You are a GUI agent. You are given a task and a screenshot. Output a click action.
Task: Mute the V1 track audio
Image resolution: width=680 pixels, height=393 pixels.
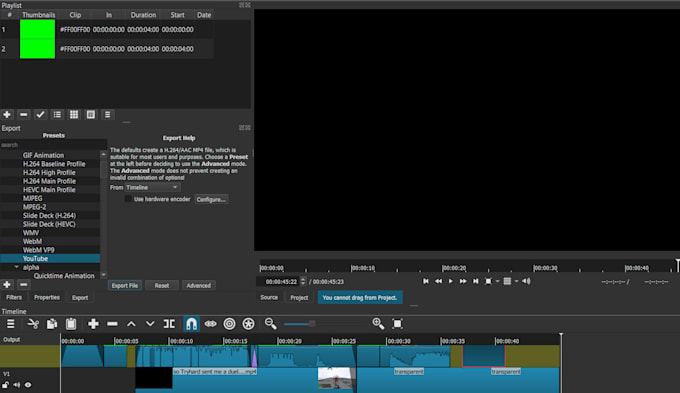pos(16,385)
